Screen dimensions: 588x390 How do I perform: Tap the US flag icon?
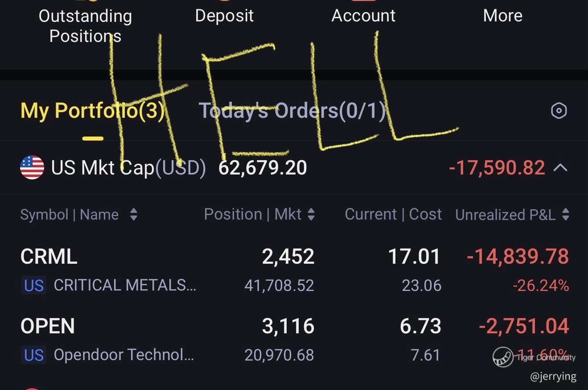click(x=32, y=168)
